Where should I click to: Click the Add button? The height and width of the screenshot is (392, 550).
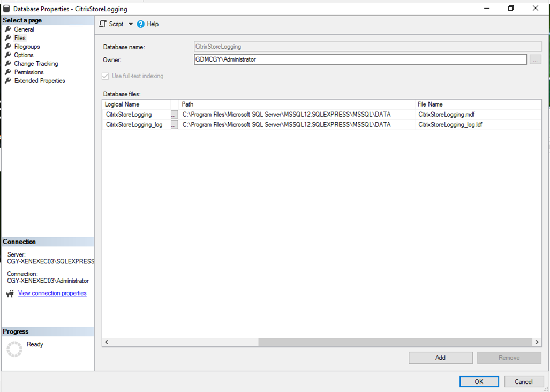(441, 358)
